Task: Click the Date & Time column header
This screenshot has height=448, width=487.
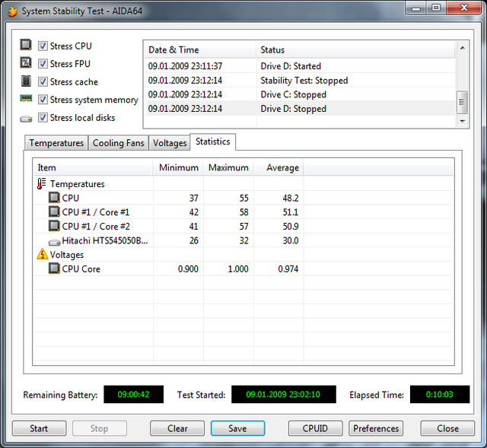Action: [x=200, y=49]
